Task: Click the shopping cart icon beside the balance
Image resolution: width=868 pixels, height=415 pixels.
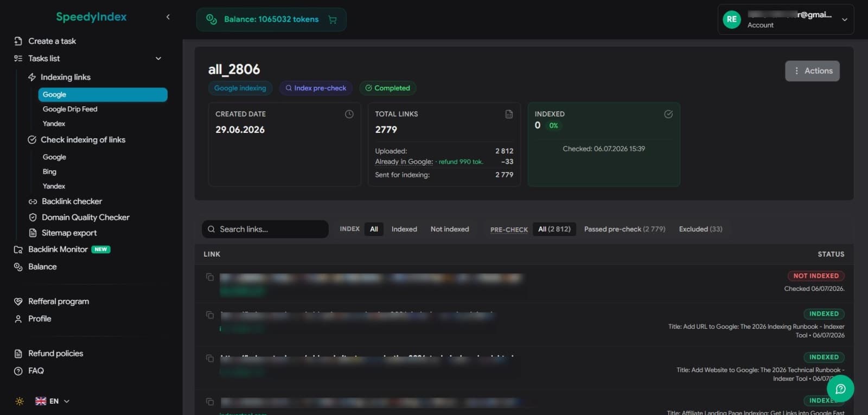Action: pos(333,20)
